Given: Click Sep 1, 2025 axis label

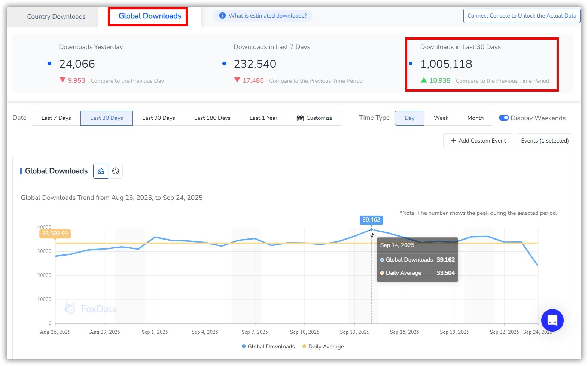Looking at the screenshot, I should click(155, 332).
